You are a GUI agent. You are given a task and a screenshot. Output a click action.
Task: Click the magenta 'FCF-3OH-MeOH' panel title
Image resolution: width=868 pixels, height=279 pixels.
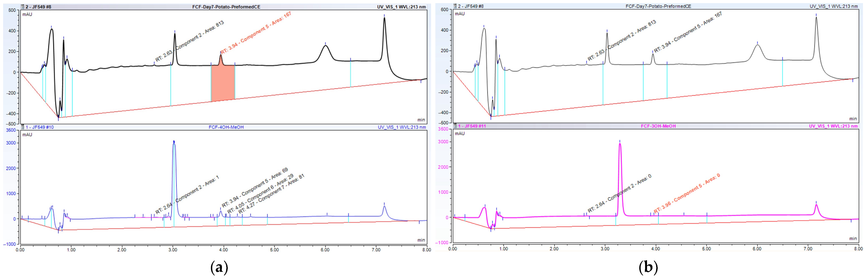click(x=658, y=126)
